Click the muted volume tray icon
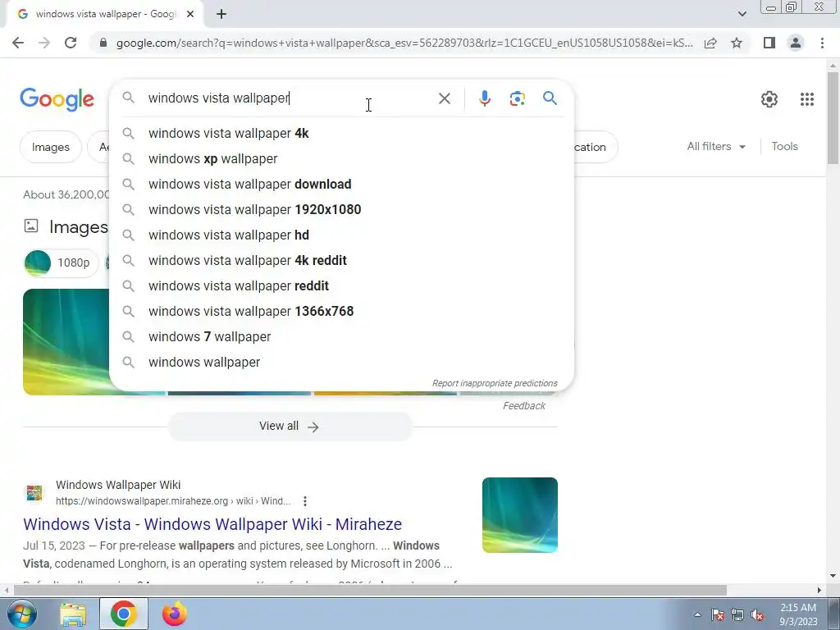The width and height of the screenshot is (840, 630). click(757, 615)
